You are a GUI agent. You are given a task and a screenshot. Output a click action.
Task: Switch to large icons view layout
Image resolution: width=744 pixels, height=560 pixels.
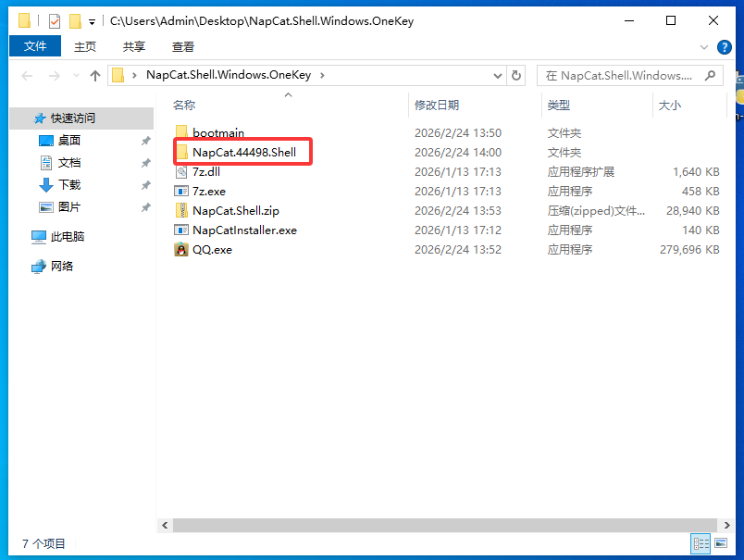tap(721, 543)
